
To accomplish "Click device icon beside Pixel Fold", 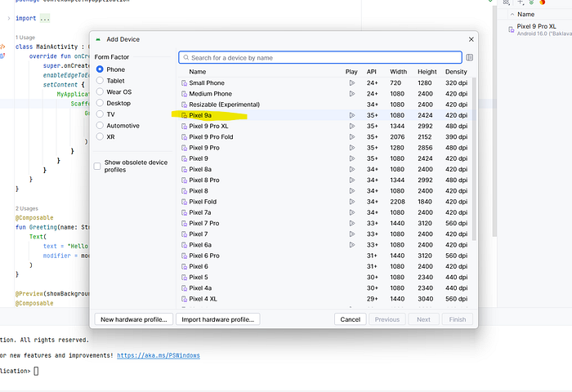I will pyautogui.click(x=184, y=202).
